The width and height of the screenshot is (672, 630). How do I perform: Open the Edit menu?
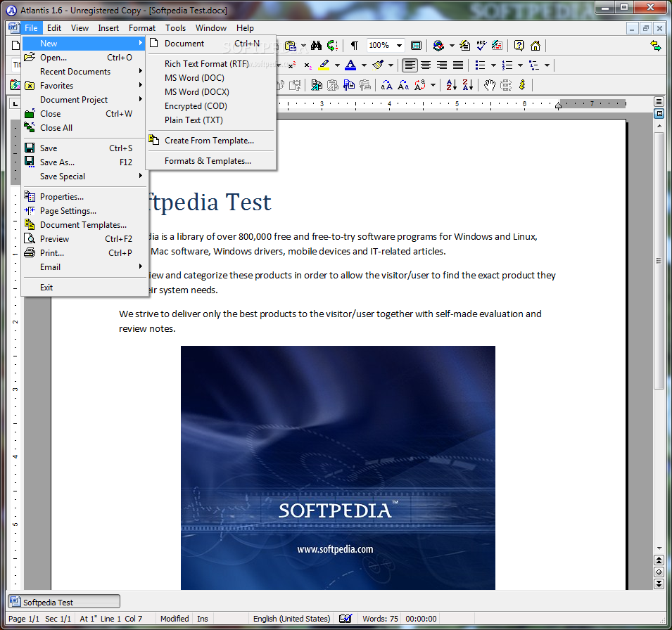click(x=54, y=28)
